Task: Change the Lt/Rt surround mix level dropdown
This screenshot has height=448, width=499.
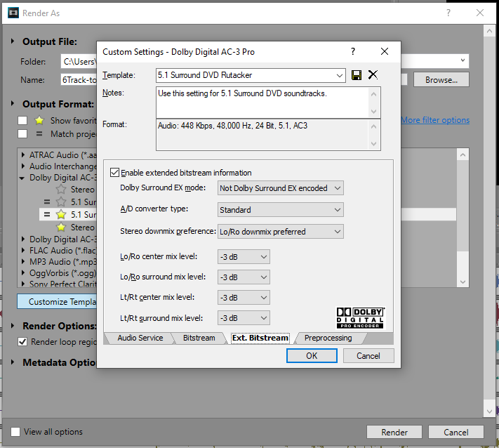Action: pyautogui.click(x=244, y=318)
